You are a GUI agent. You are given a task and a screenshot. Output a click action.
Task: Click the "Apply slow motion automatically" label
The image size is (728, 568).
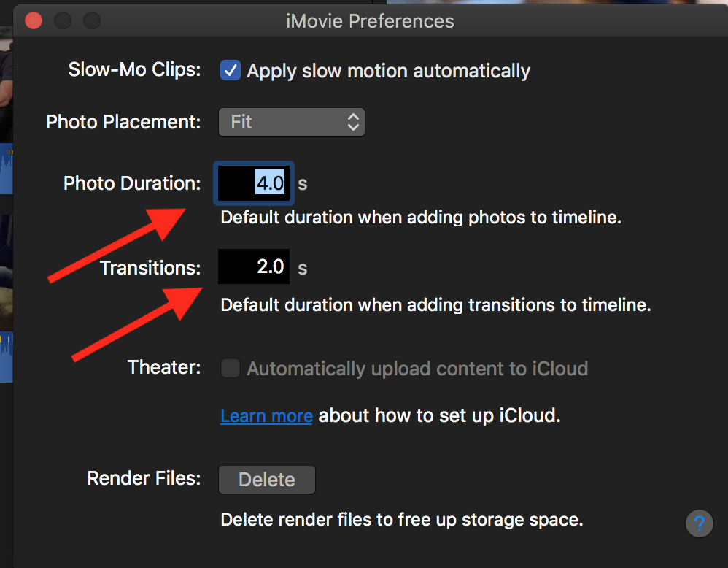pos(388,71)
